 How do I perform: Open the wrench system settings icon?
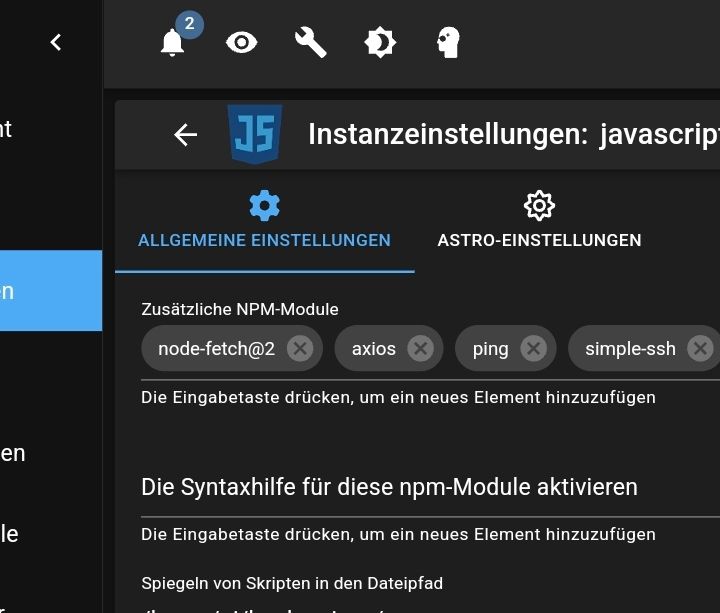311,42
